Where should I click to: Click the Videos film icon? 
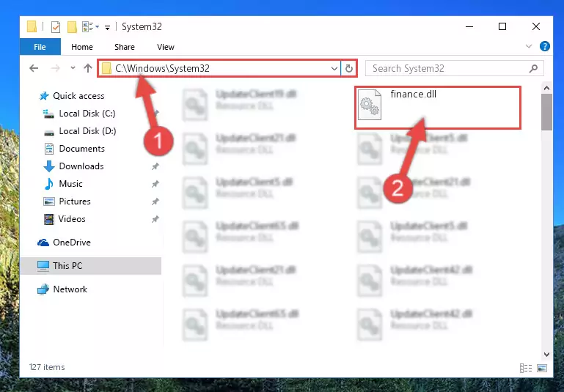pyautogui.click(x=49, y=219)
